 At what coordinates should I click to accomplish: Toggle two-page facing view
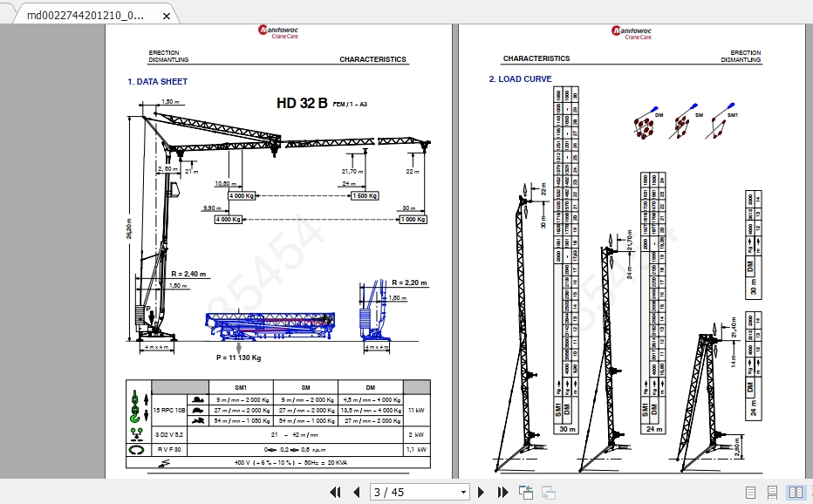796,492
